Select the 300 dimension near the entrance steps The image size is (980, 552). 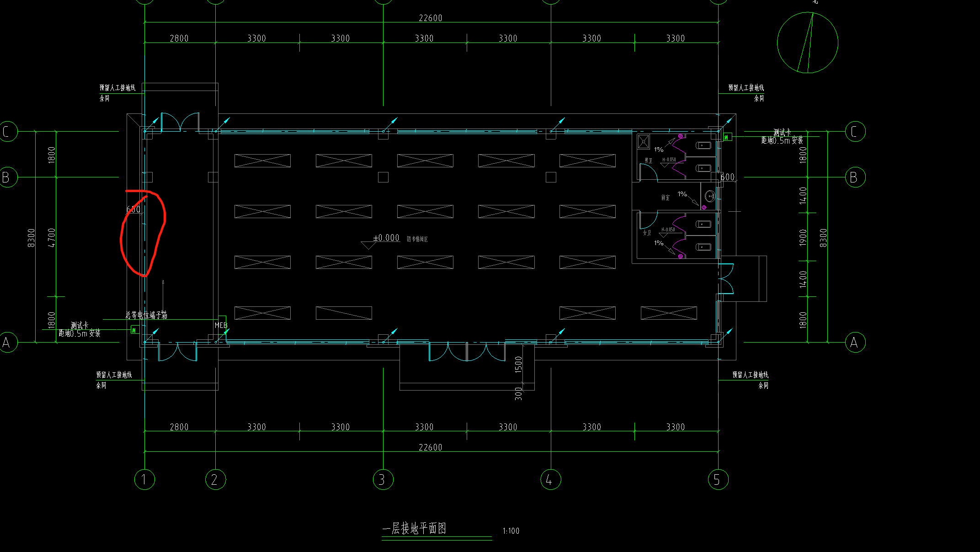pos(518,394)
